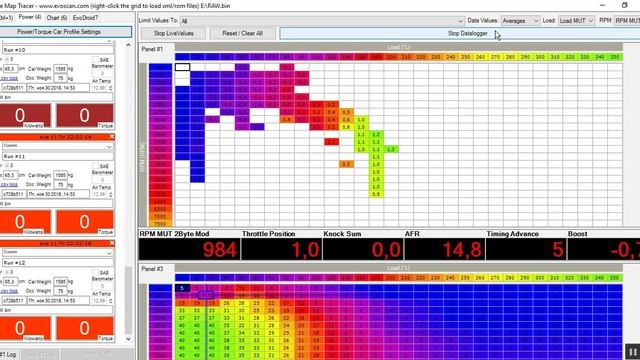
Task: Open the Load MUT dropdown
Action: 590,21
